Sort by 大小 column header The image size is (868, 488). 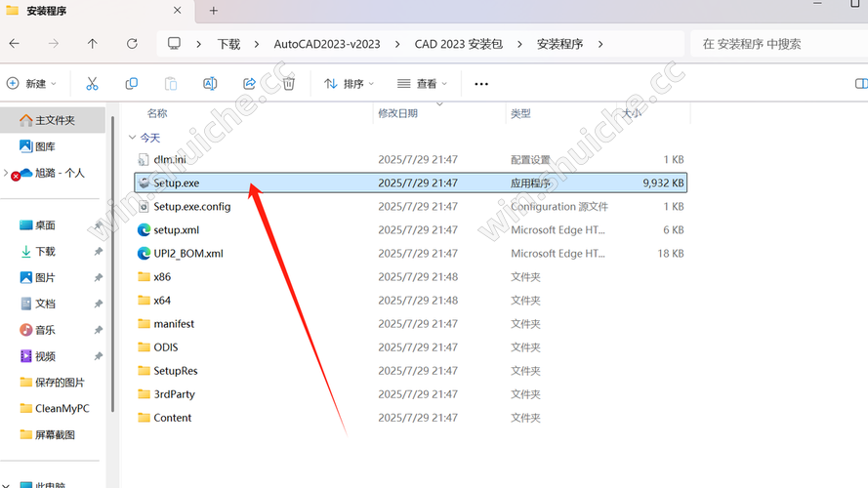pos(632,113)
